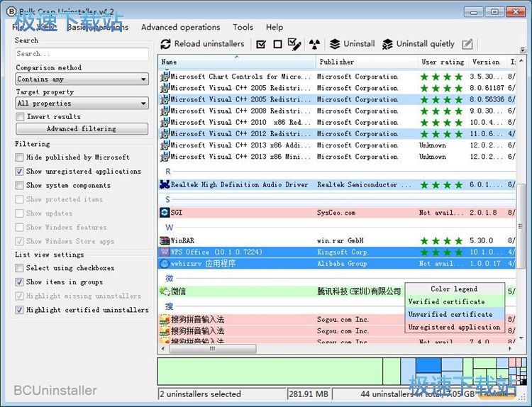Image resolution: width=532 pixels, height=407 pixels.
Task: Click the edit properties pencil icon in toolbar
Action: point(467,44)
